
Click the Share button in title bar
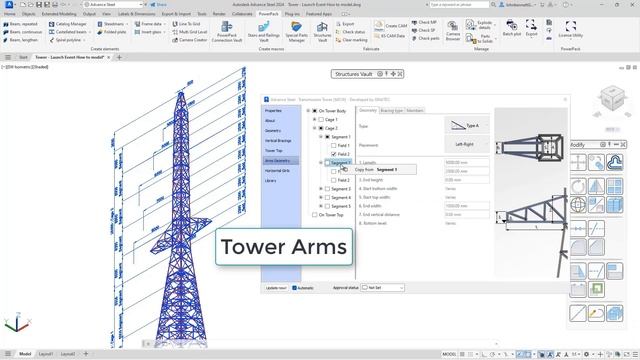(x=158, y=4)
